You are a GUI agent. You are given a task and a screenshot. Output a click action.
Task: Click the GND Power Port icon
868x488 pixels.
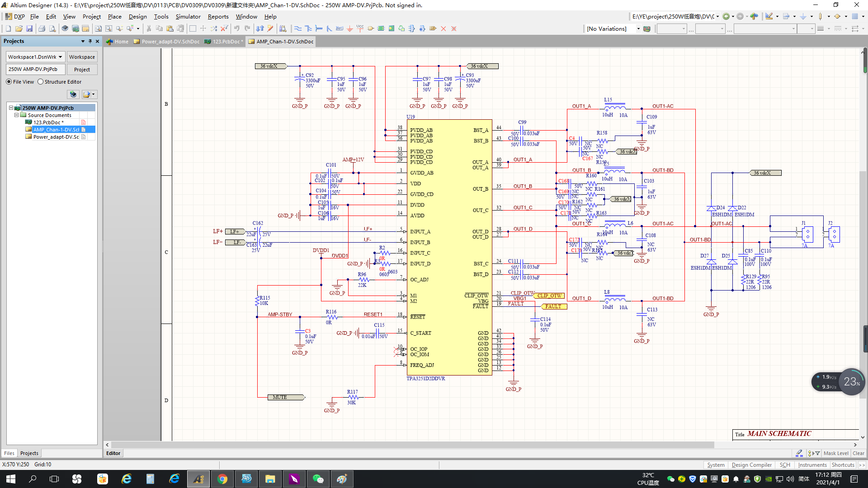pyautogui.click(x=349, y=28)
